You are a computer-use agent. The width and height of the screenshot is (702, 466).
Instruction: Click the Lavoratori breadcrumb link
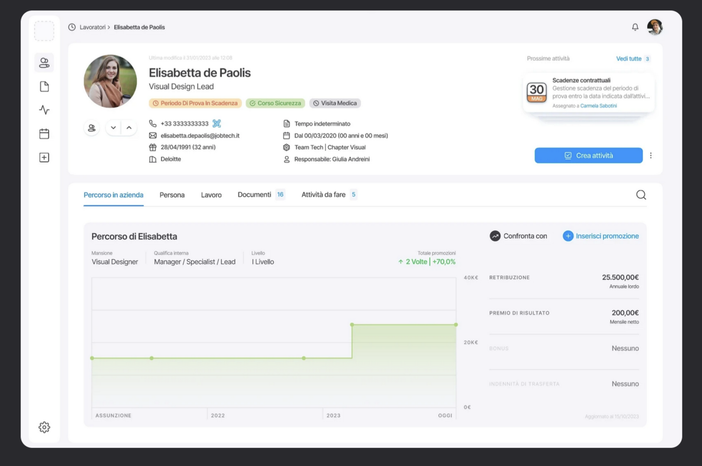click(93, 27)
